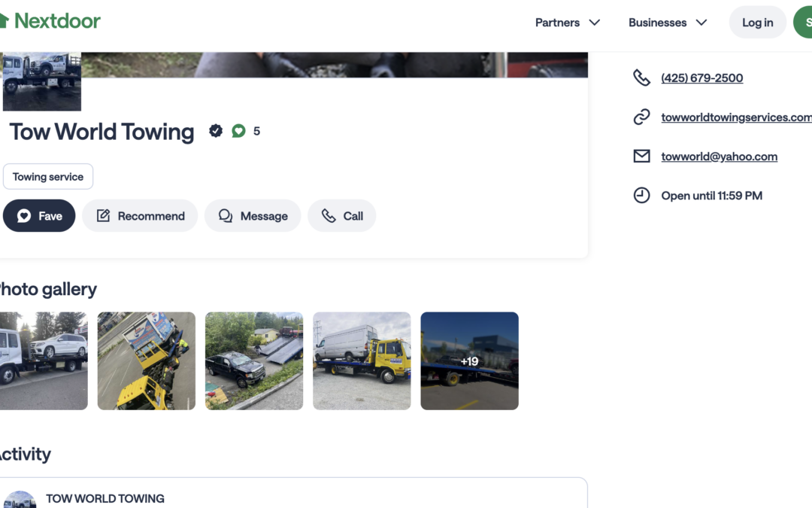Viewport: 812px width, 508px height.
Task: Open gallery photo of white van on tow truck
Action: pyautogui.click(x=362, y=360)
